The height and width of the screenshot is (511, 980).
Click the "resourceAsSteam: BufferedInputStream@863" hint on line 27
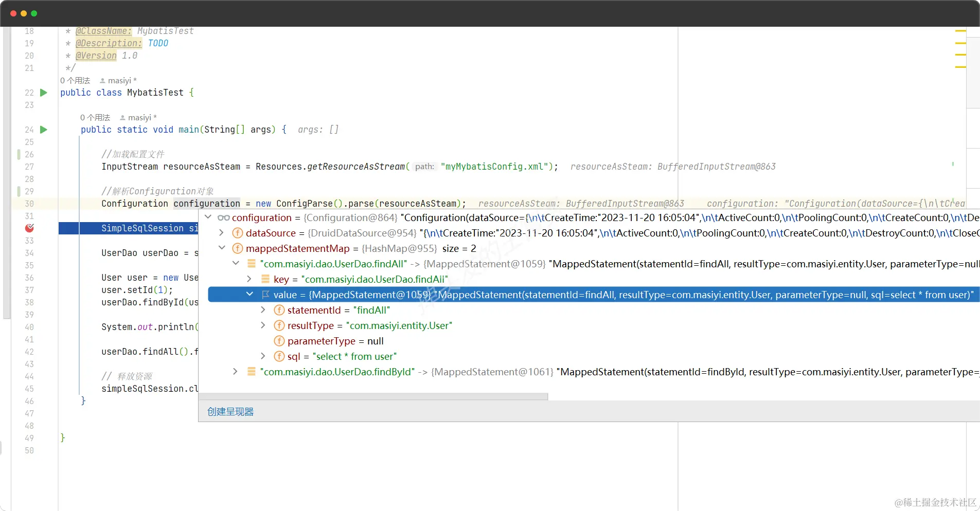(673, 167)
